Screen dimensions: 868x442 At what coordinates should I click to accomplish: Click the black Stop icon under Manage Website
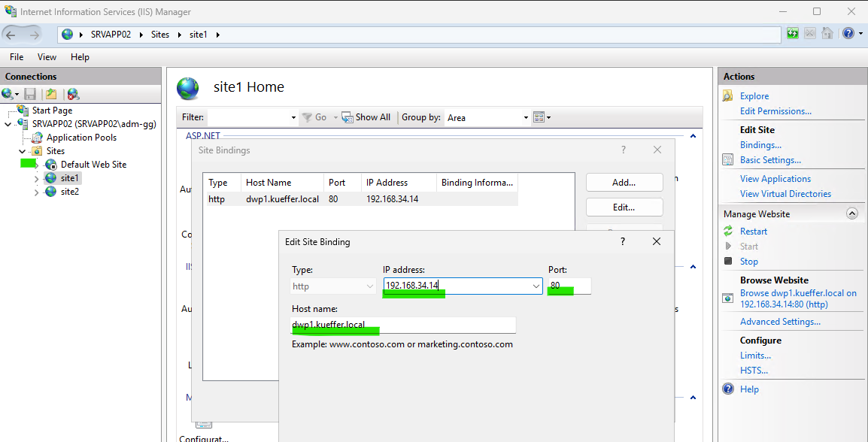(728, 261)
